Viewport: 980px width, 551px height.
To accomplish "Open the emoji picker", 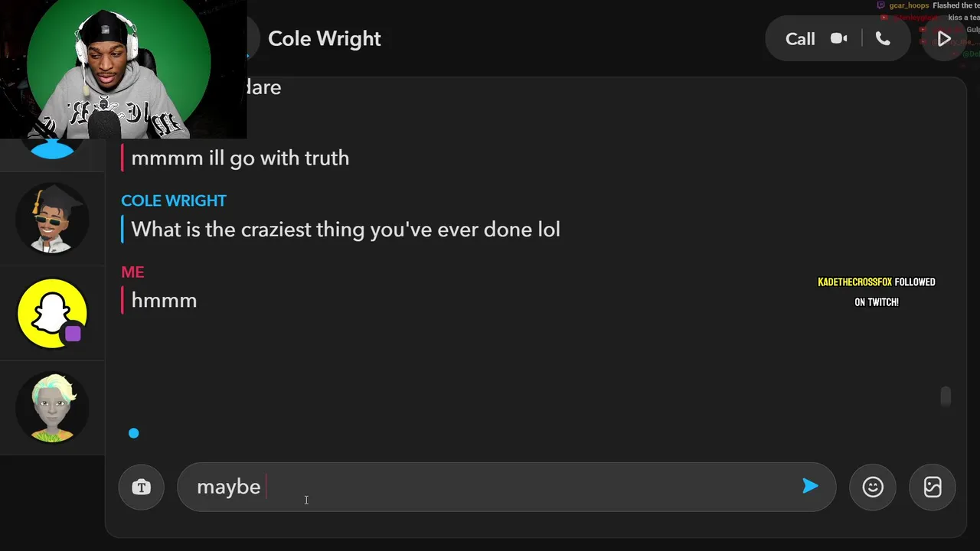I will [873, 487].
